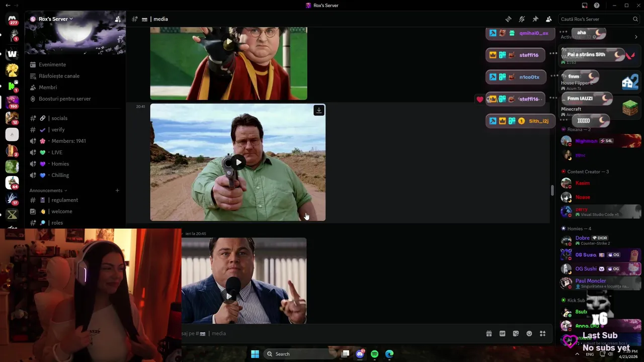Open the server icon with 17 badge
The width and height of the screenshot is (644, 362).
point(12,199)
